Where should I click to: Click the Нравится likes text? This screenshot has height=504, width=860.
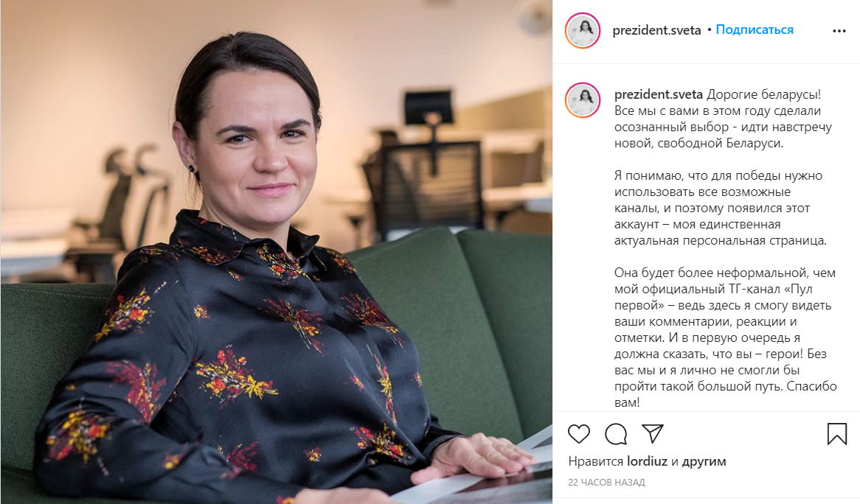596,461
